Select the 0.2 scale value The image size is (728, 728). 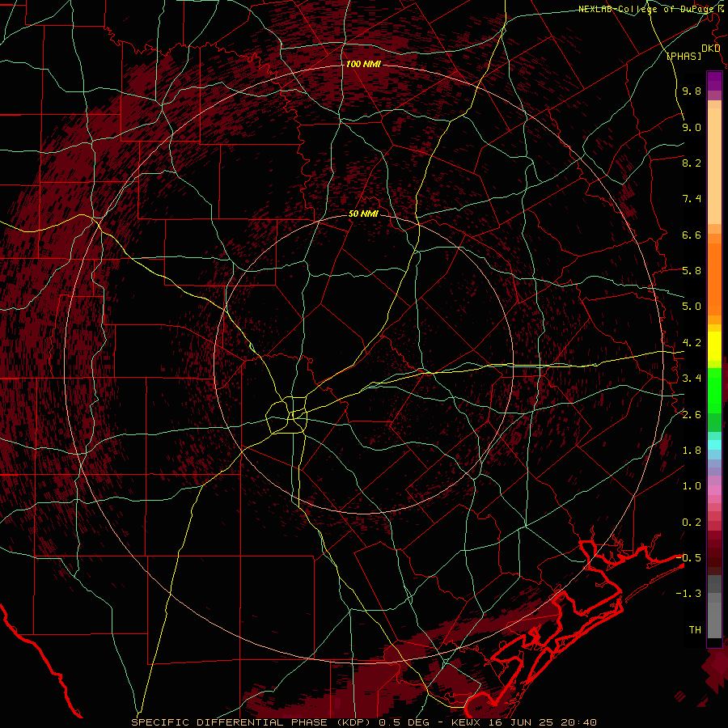pos(692,523)
